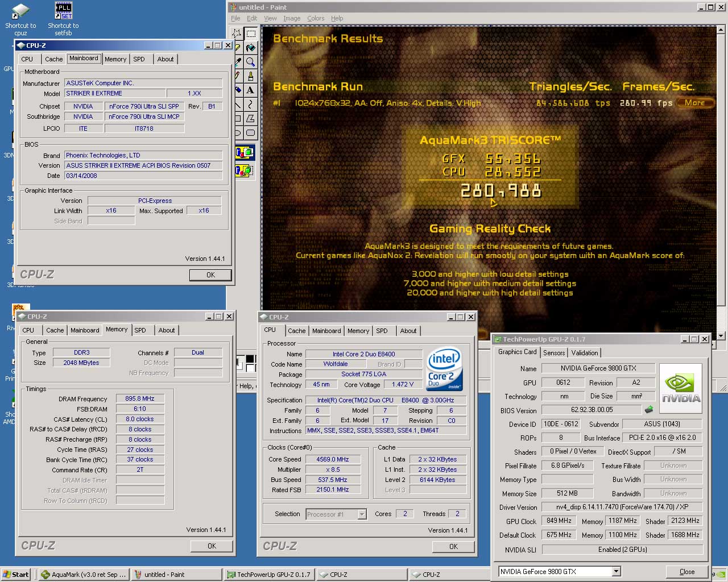The height and width of the screenshot is (582, 728).
Task: Click the BIOS save chip icon in GPU-Z
Action: click(648, 409)
